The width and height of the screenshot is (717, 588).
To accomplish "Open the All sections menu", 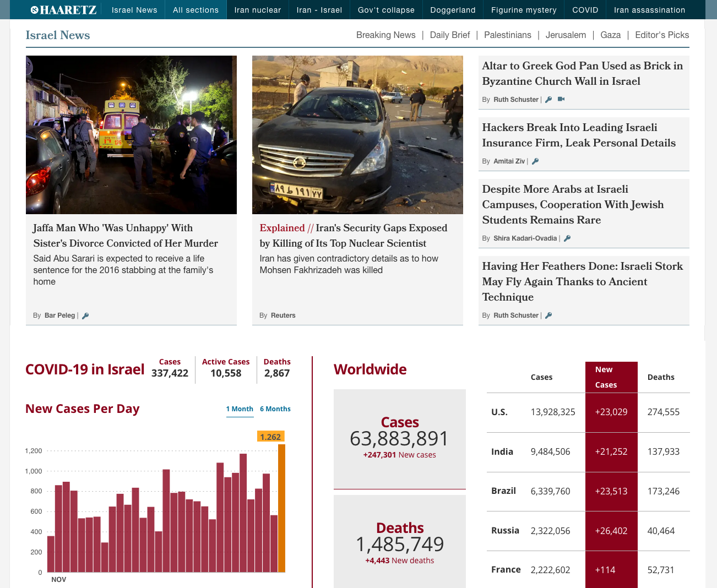I will (x=195, y=10).
